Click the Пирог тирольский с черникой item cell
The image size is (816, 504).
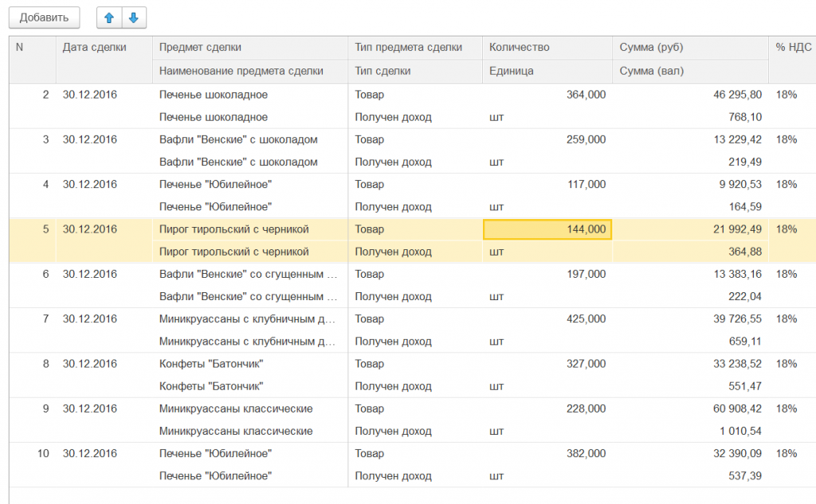(x=233, y=229)
